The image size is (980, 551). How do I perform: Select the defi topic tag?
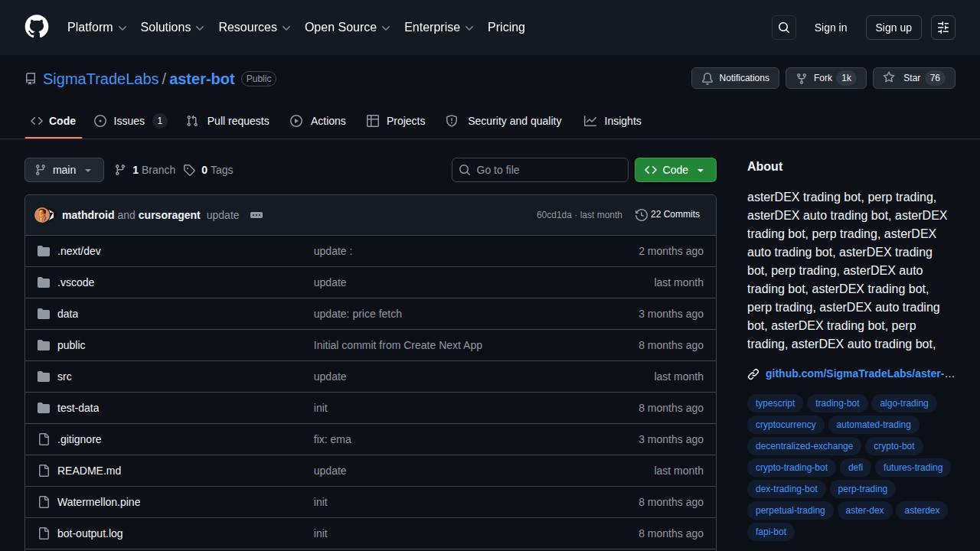tap(855, 468)
